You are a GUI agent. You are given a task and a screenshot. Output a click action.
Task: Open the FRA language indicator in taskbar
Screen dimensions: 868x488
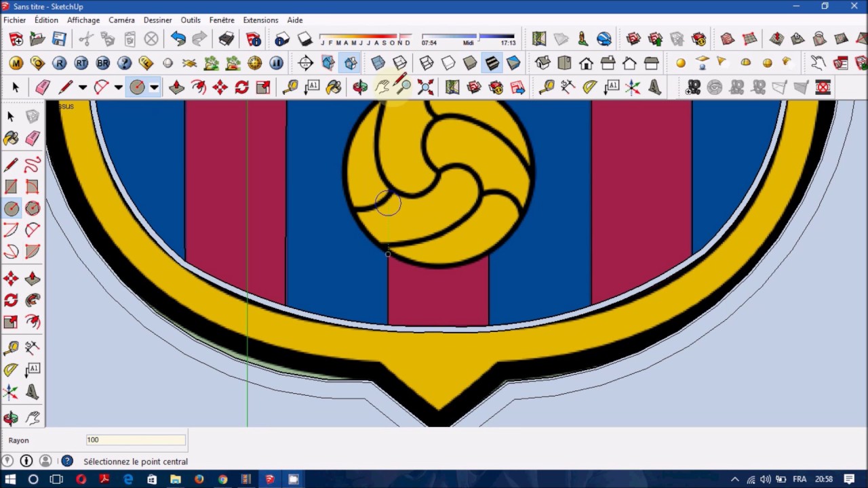(x=800, y=479)
